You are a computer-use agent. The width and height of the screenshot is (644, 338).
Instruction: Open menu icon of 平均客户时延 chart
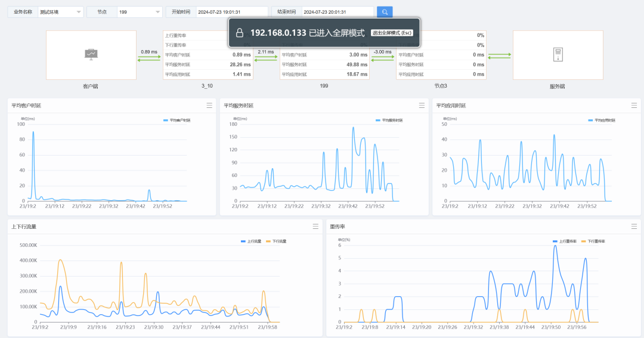click(x=209, y=106)
